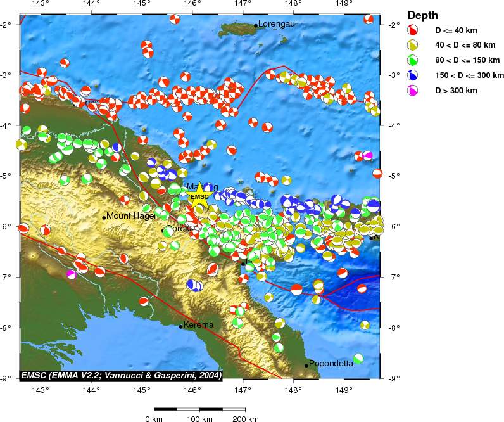Click the yellow beachball legend icon for 40 < D <= 80 km
This screenshot has height=422, width=504.
point(412,45)
